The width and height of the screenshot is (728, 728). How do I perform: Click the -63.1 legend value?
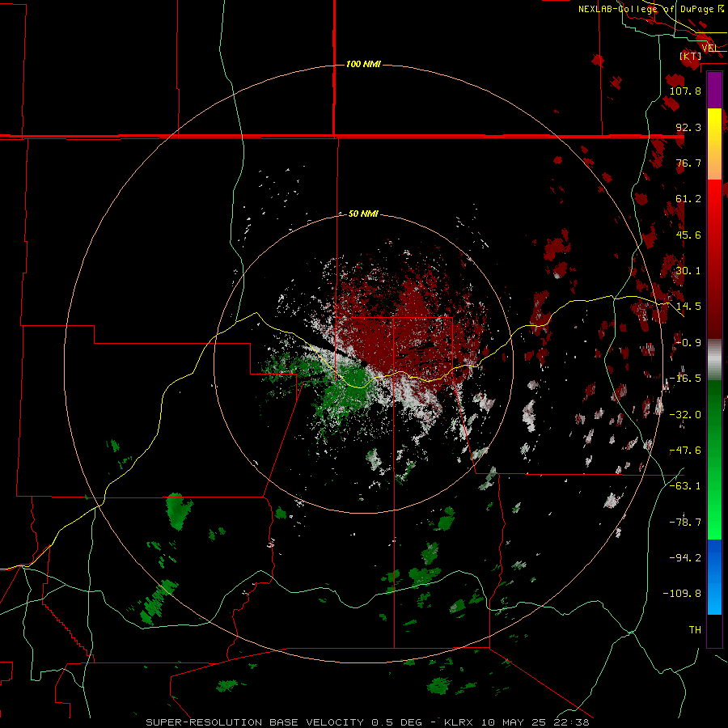click(685, 486)
